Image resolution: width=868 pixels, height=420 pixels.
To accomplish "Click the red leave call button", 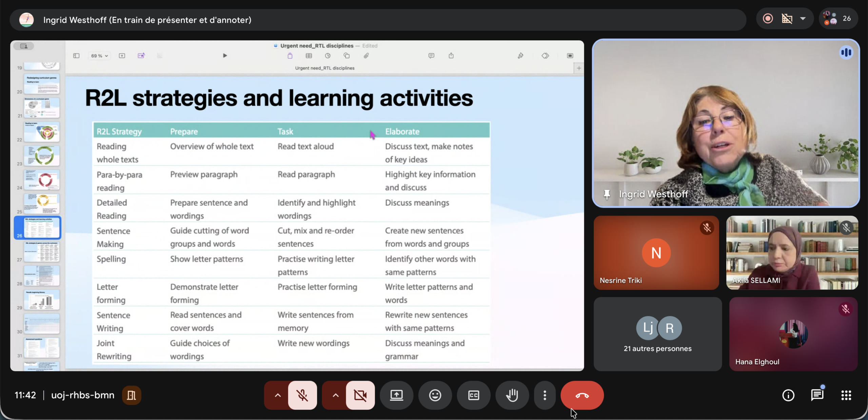I will tap(582, 395).
